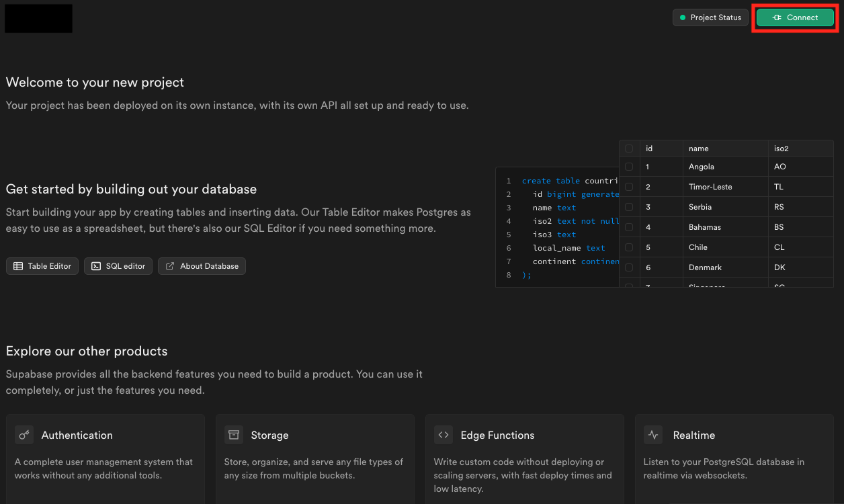Open the Edge Functions product card
This screenshot has height=504, width=844.
click(x=525, y=459)
